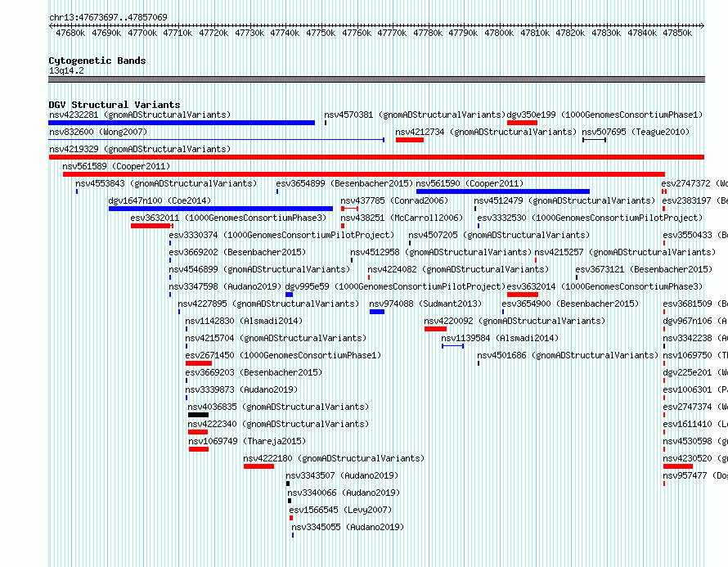Click esv3330374 variant label
Screen dimensions: 728x567
(x=281, y=235)
